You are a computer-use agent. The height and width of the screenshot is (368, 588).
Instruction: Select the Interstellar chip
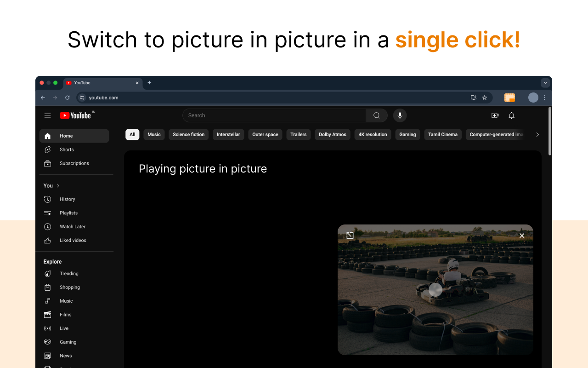(x=228, y=135)
